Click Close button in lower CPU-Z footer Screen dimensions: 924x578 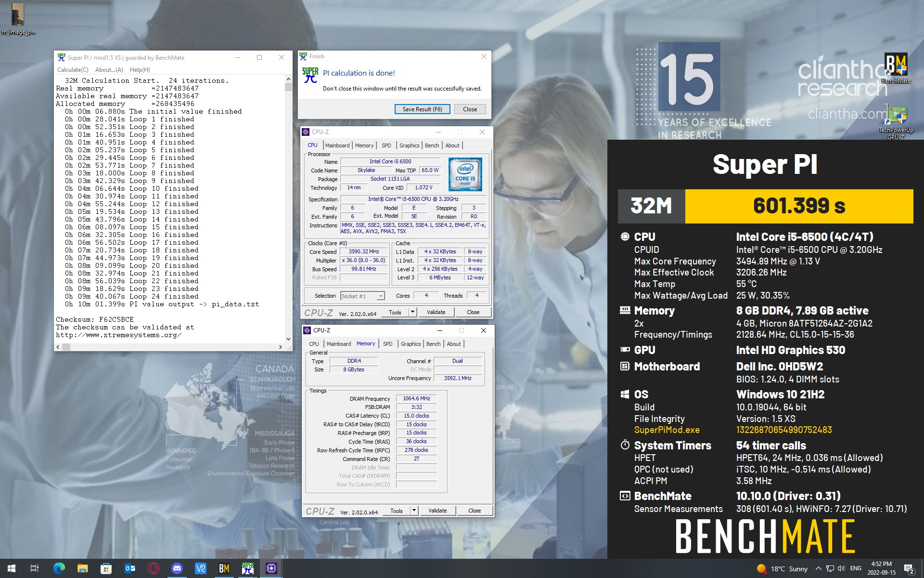click(x=475, y=511)
